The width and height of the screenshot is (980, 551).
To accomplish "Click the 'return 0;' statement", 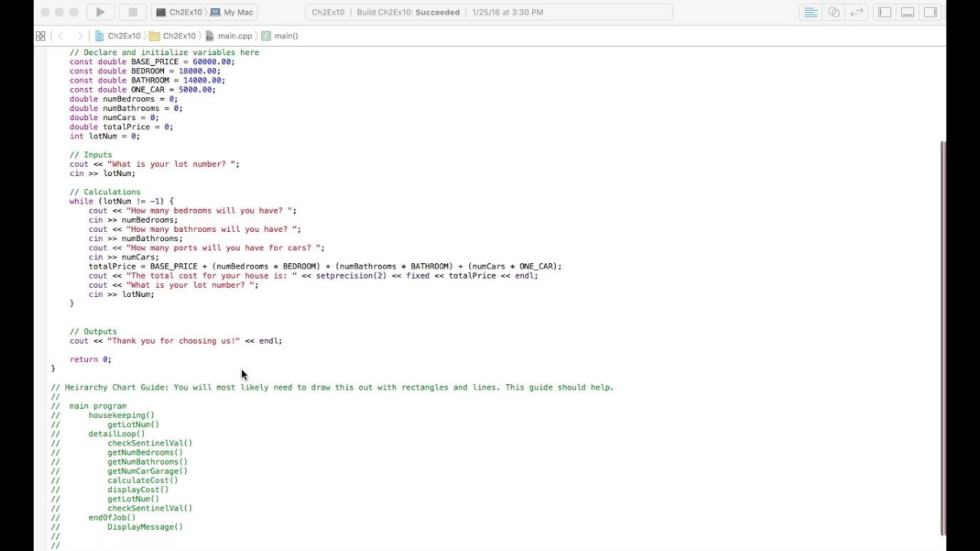I will (x=90, y=360).
